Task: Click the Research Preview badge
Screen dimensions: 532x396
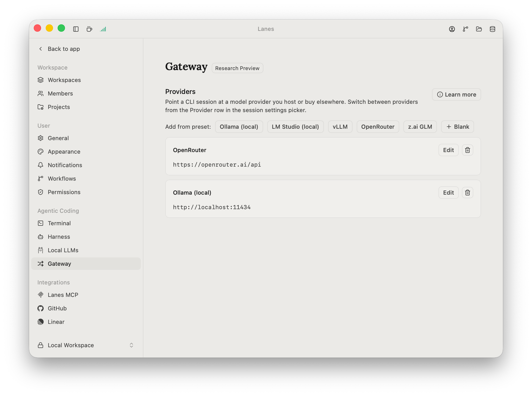Action: tap(237, 68)
